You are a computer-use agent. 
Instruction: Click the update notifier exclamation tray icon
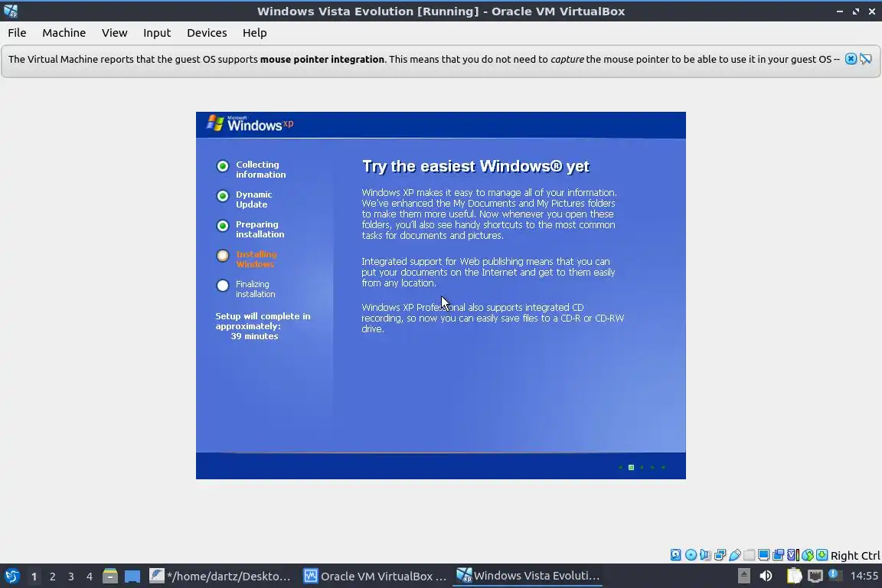(835, 575)
